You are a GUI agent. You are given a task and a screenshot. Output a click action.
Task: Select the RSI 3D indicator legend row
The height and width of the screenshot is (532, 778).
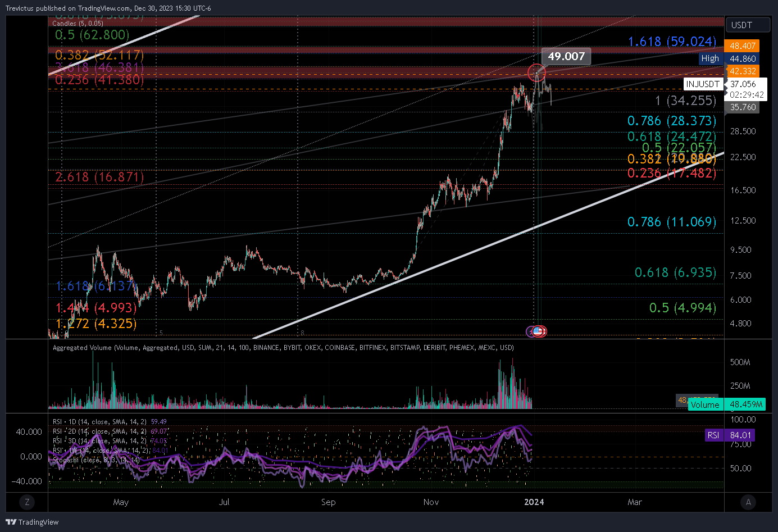coord(110,441)
